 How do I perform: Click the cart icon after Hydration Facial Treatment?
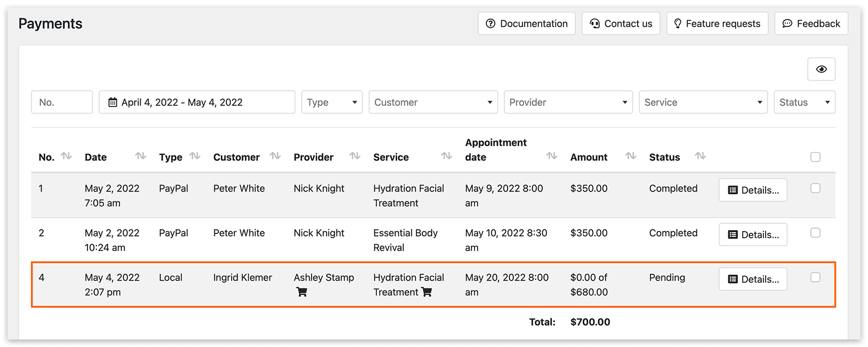coord(427,292)
